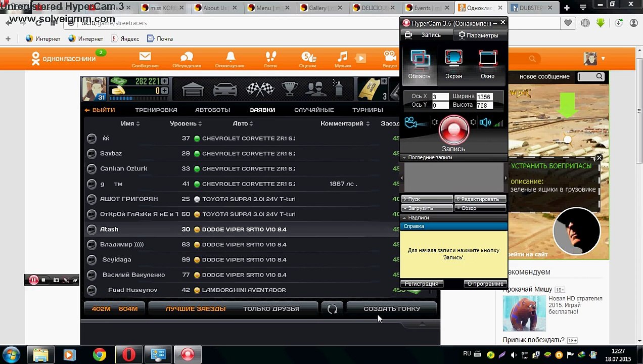Open the profile dropdown arrow beside avatar
643x364 pixels.
[603, 59]
